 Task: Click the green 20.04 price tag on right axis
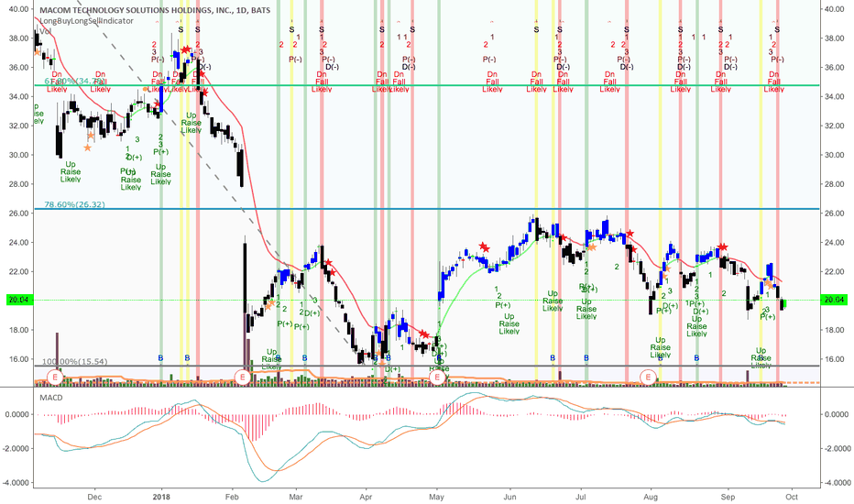[x=835, y=300]
